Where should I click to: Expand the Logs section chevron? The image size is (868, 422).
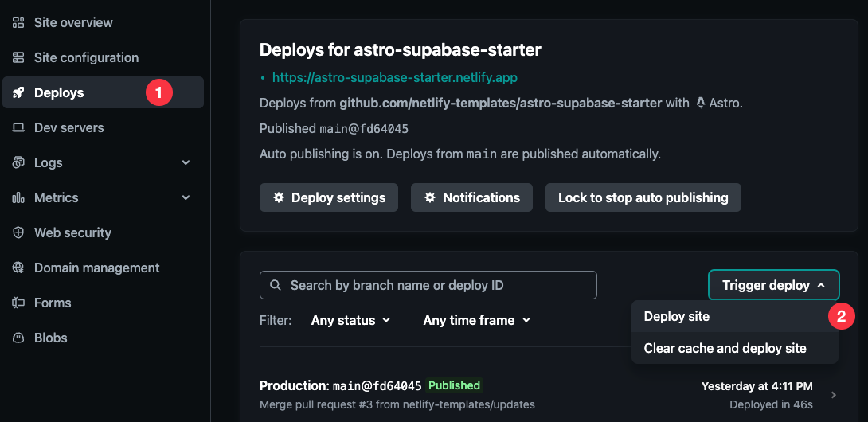186,162
